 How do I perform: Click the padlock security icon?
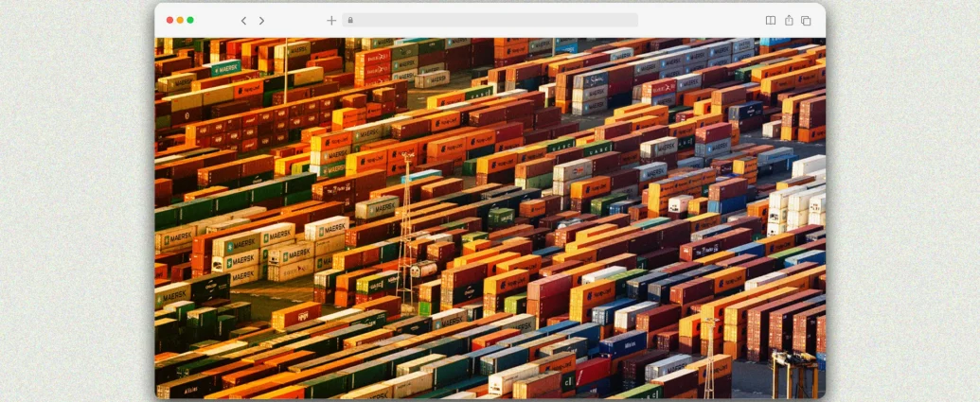350,20
